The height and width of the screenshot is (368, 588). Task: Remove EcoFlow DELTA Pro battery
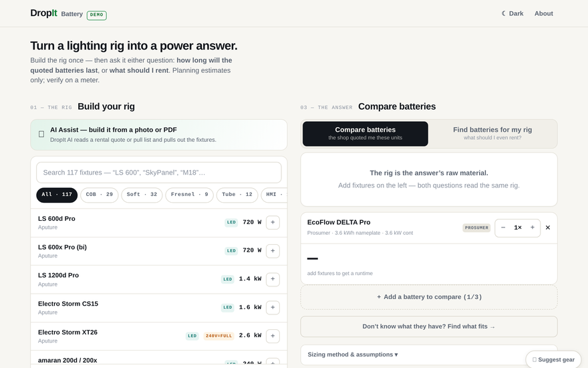pos(547,227)
